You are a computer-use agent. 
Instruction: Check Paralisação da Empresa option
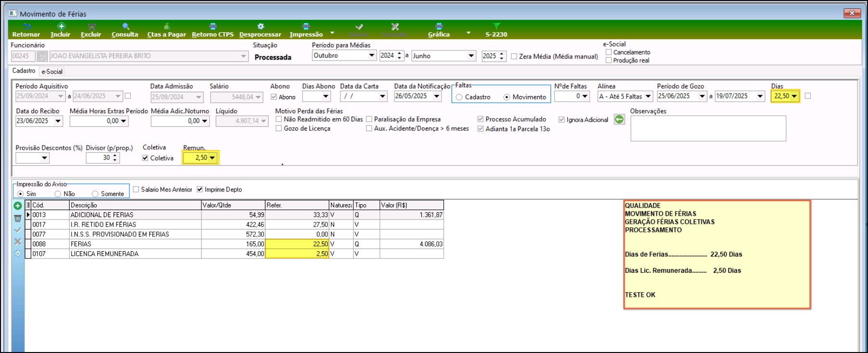tap(369, 119)
